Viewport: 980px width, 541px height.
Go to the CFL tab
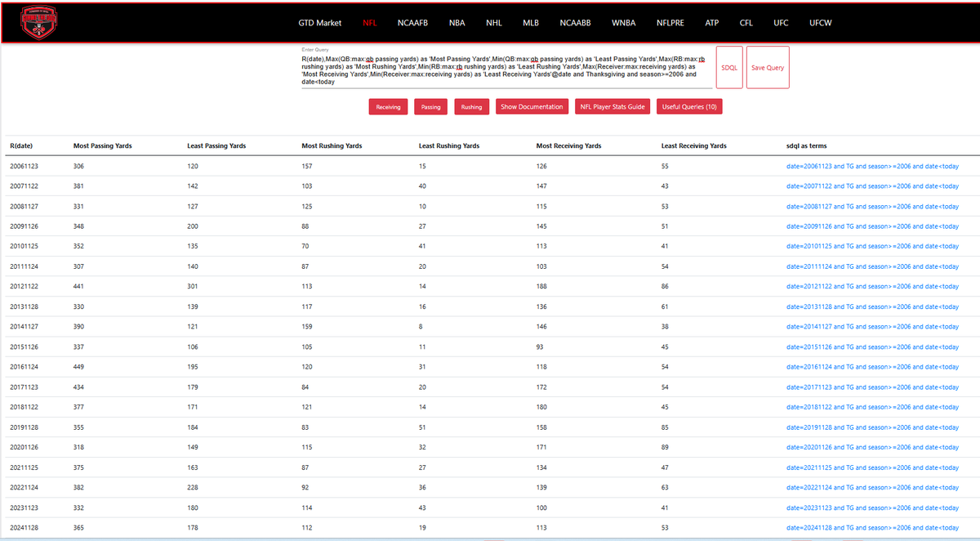click(x=746, y=23)
